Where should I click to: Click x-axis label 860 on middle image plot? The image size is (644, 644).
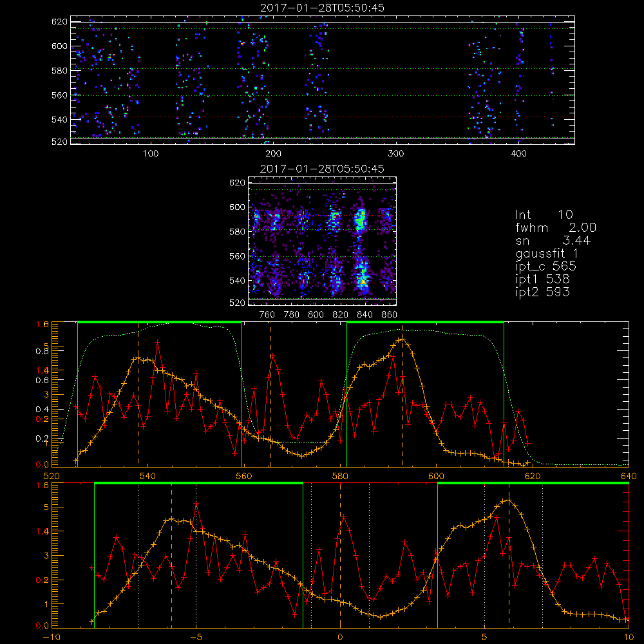point(389,315)
